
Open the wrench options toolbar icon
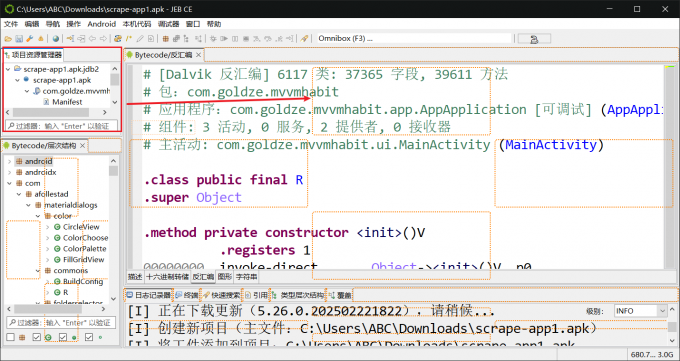pyautogui.click(x=30, y=39)
